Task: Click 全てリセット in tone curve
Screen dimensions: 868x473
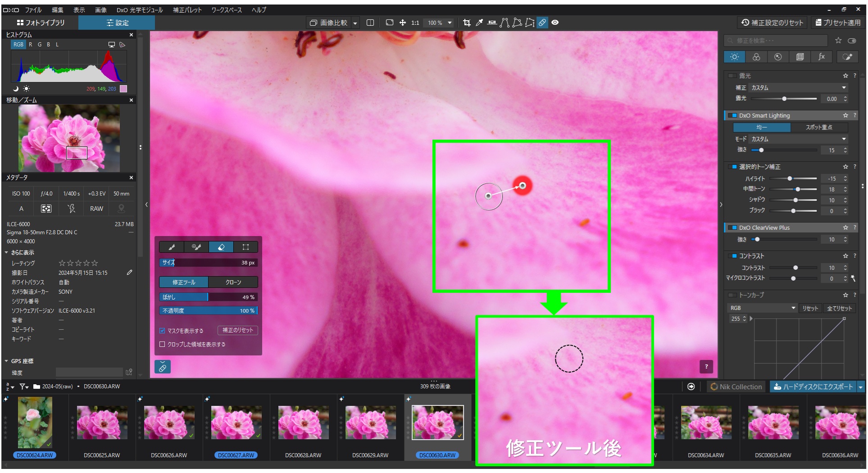Action: pos(839,309)
